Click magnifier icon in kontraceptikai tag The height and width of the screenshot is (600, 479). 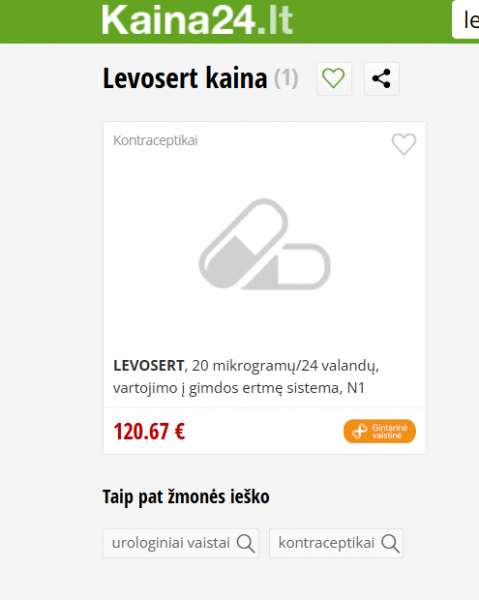(x=390, y=543)
